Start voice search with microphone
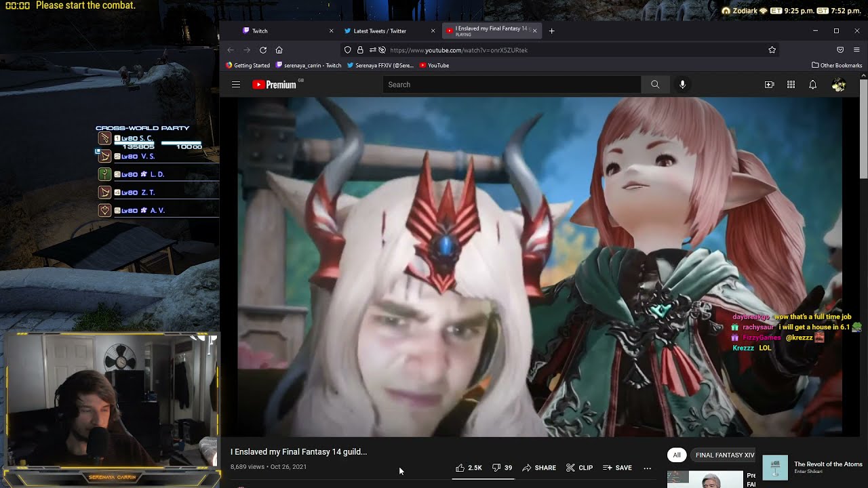This screenshot has width=868, height=488. click(682, 85)
